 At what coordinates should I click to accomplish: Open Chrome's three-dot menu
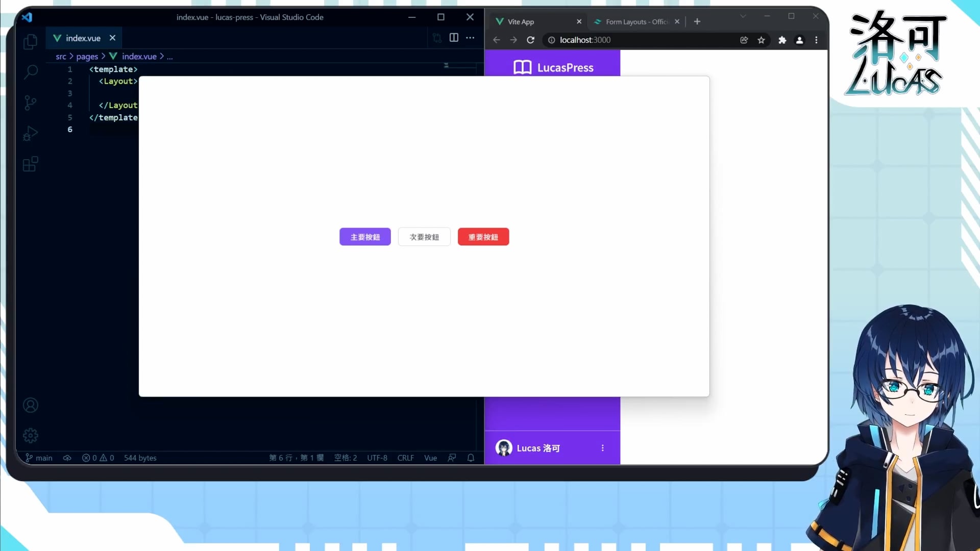pyautogui.click(x=816, y=40)
